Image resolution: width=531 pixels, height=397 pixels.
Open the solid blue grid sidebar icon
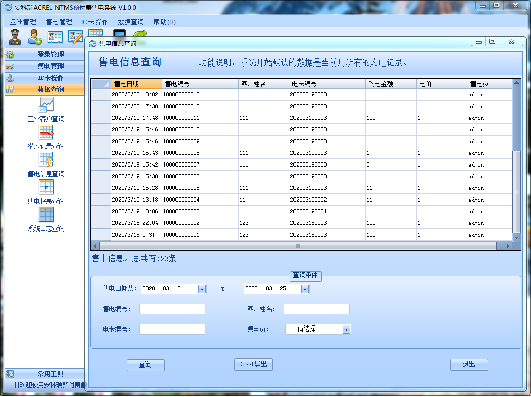[x=46, y=214]
